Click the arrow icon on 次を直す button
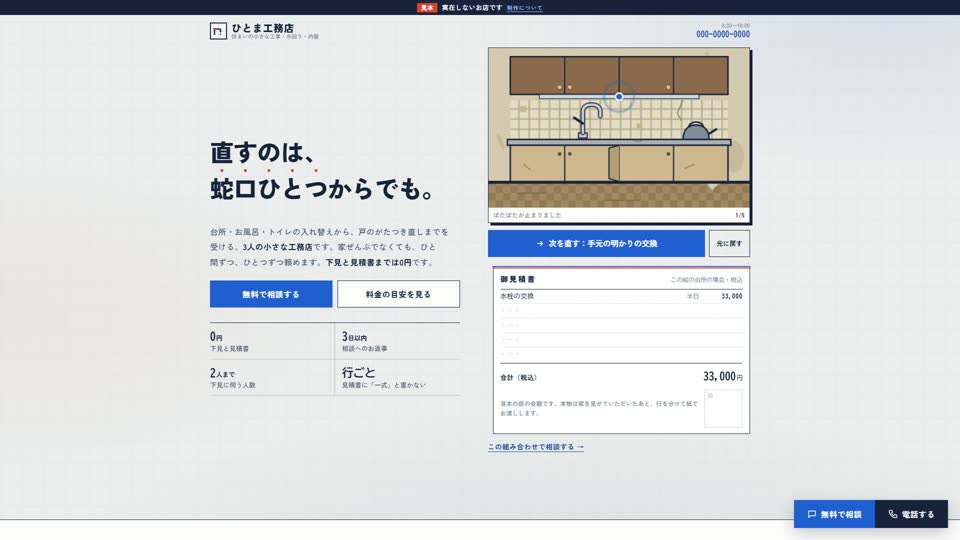This screenshot has height=540, width=960. (540, 243)
